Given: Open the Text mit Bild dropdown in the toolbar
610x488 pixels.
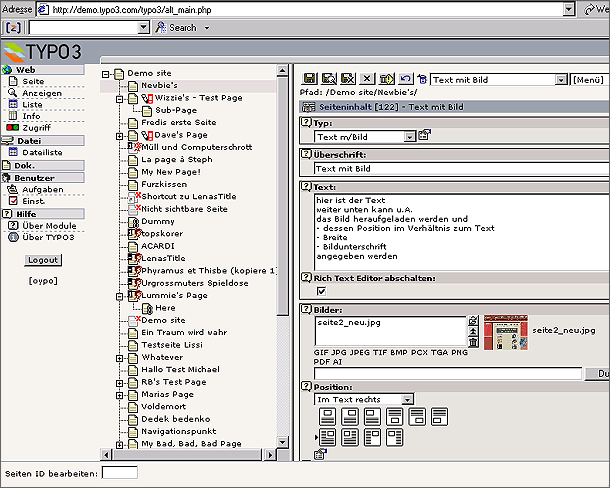Looking at the screenshot, I should pos(499,80).
